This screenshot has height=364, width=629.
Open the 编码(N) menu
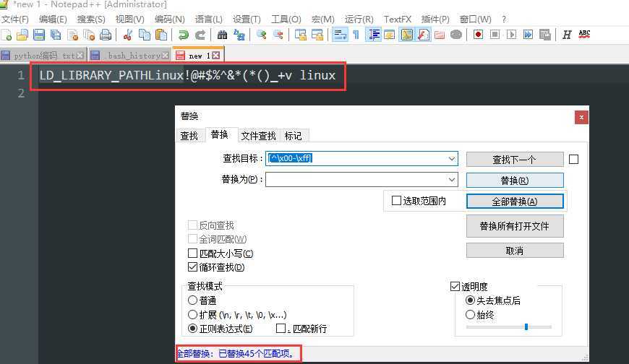(169, 19)
